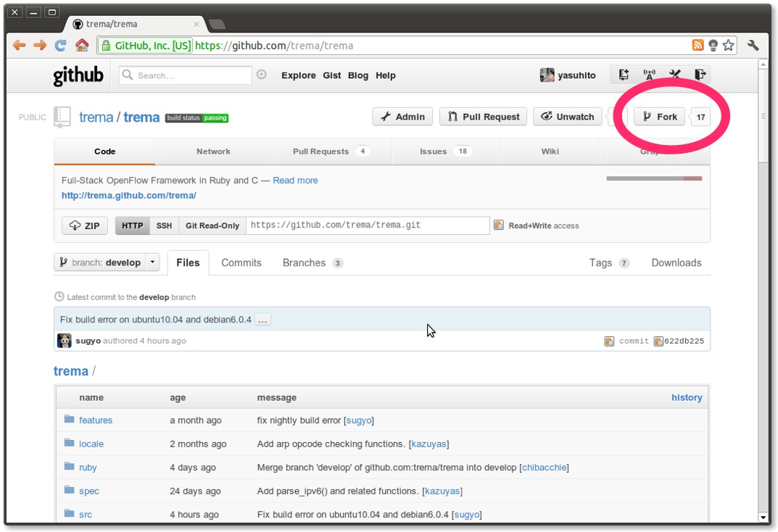The height and width of the screenshot is (532, 778).
Task: Switch to the Code tab
Action: [x=104, y=151]
